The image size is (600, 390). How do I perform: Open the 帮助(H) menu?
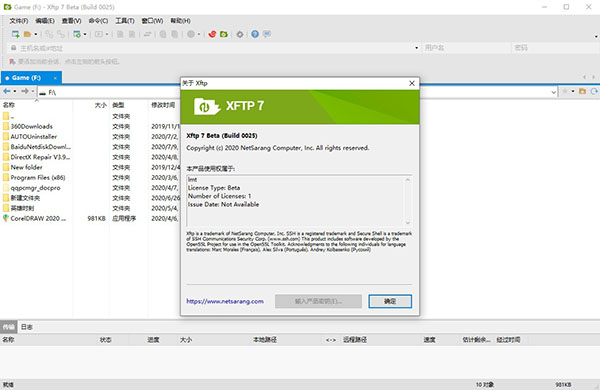point(180,21)
